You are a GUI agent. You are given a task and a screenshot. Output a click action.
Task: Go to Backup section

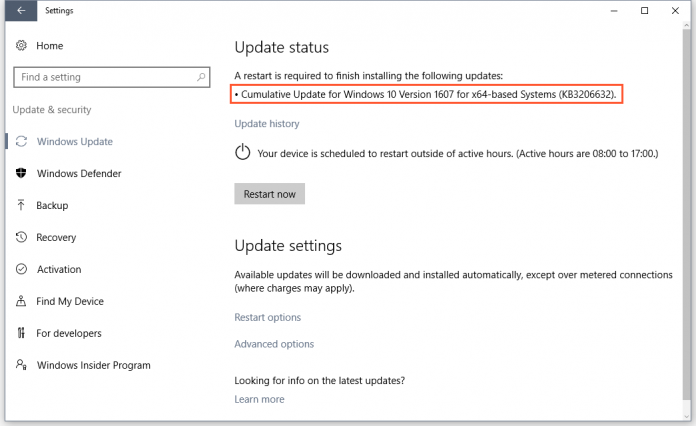click(52, 205)
